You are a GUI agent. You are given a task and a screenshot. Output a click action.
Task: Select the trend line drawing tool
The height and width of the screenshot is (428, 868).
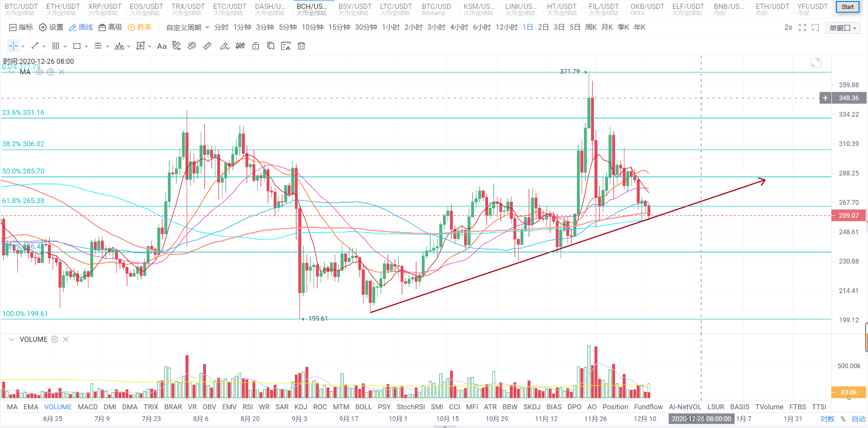pyautogui.click(x=35, y=46)
